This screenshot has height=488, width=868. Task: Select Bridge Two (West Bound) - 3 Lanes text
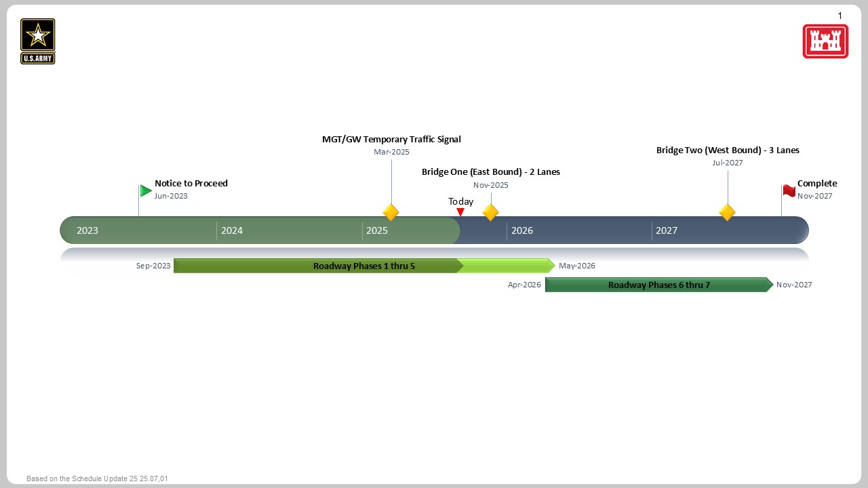[x=728, y=150]
